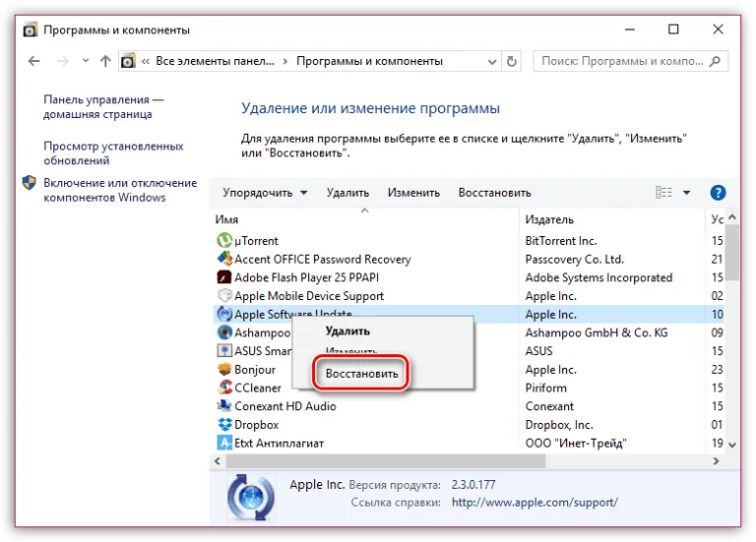Click the vertical scrollbar up arrow
This screenshot has height=542, width=756.
732,217
